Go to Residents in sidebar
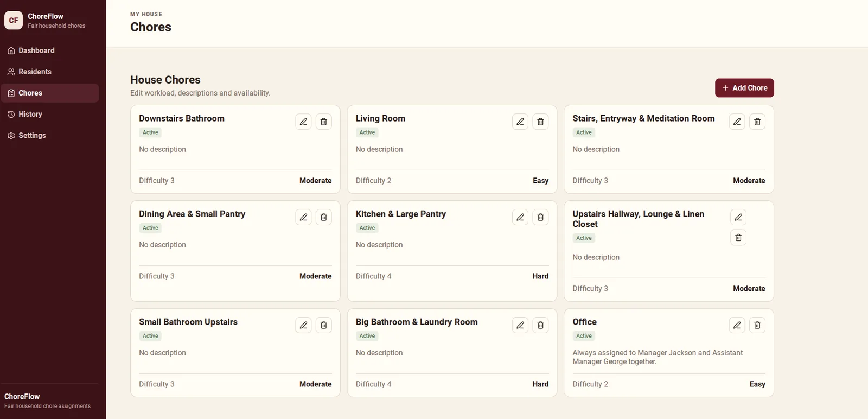Viewport: 868px width, 419px height. point(50,72)
